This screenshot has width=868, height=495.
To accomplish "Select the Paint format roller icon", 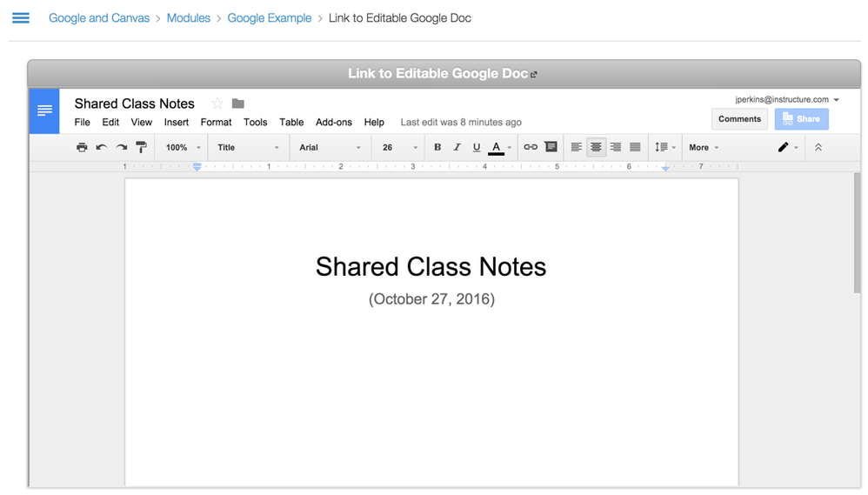I will [x=141, y=147].
